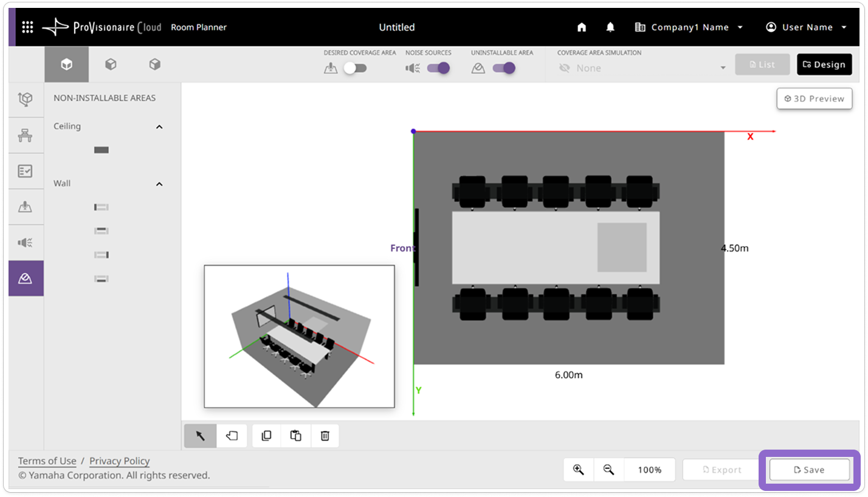Click the 4.50m depth dimension label
868x497 pixels.
click(735, 248)
